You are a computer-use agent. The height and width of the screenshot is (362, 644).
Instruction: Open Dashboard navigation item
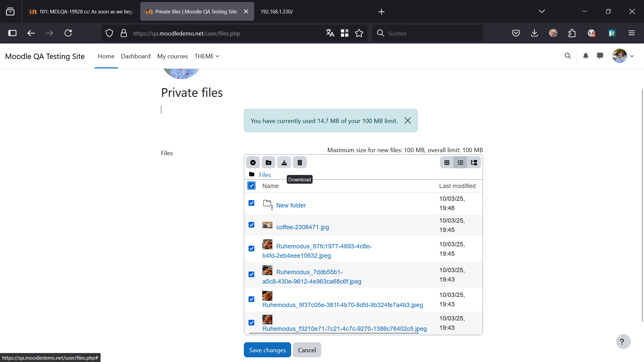point(136,56)
